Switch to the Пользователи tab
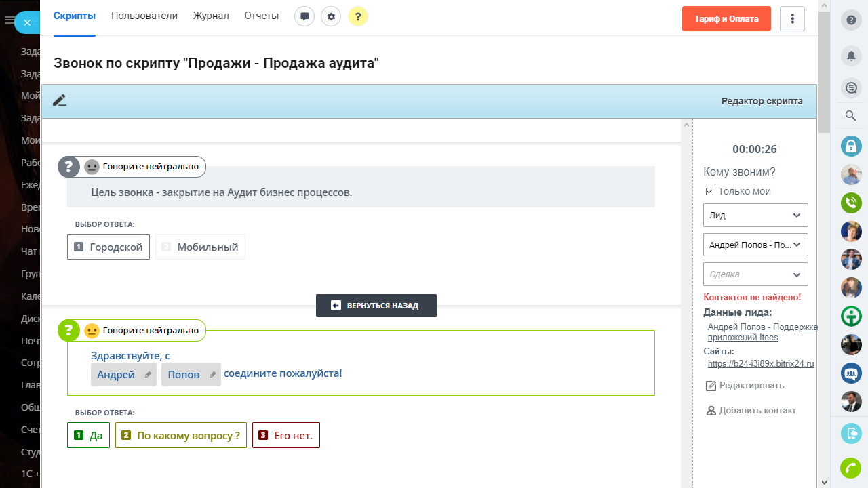 pos(144,16)
